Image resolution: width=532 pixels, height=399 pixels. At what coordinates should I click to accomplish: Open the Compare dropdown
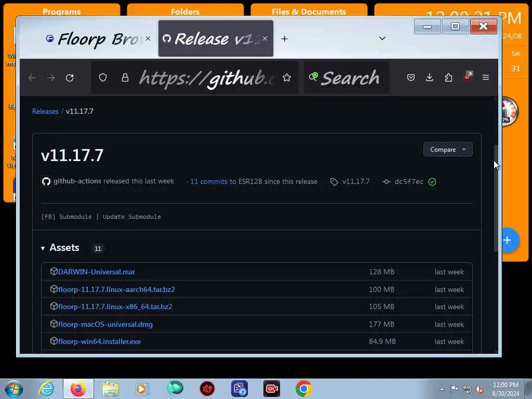[x=448, y=149]
